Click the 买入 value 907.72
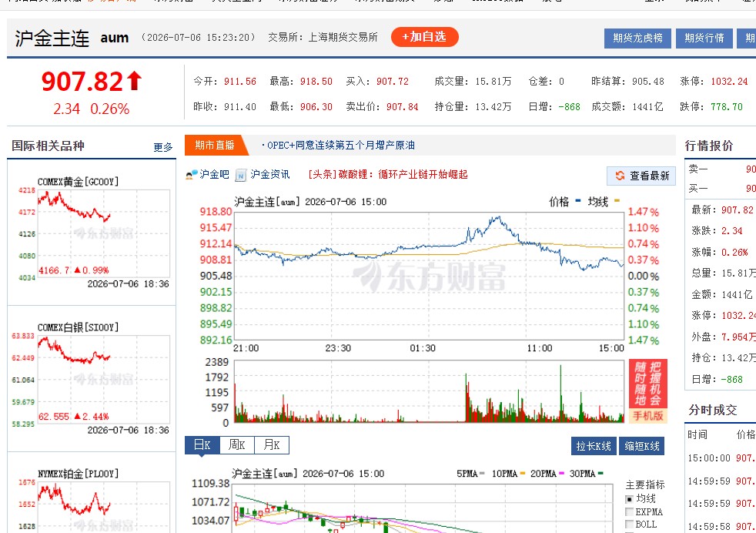756x533 pixels. click(393, 82)
